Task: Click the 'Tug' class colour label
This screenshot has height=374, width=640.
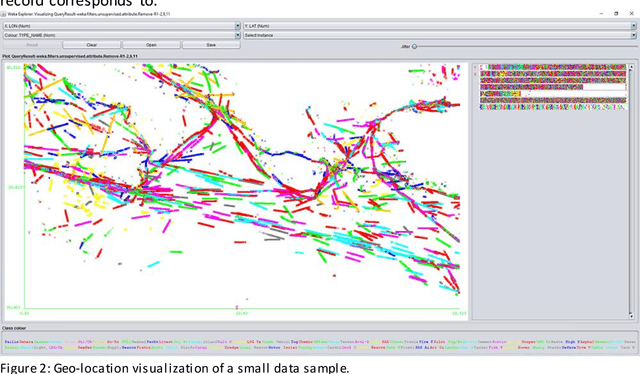Action: pos(295,342)
